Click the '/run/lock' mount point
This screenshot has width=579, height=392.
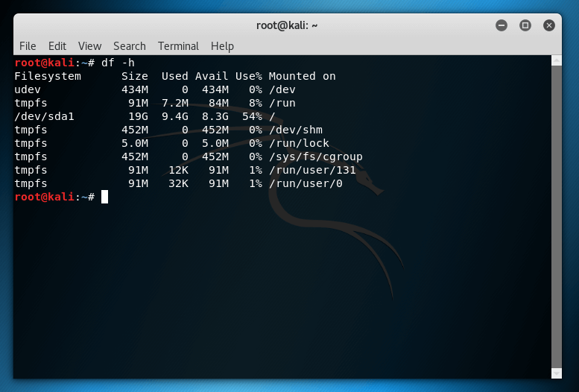click(x=299, y=143)
